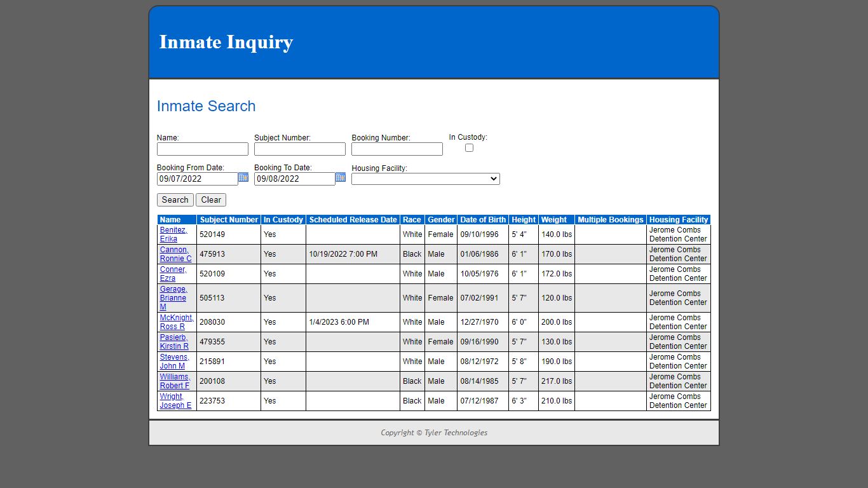This screenshot has height=488, width=868.
Task: Click release date 1/4/2023 6:00 PM
Action: (x=339, y=322)
